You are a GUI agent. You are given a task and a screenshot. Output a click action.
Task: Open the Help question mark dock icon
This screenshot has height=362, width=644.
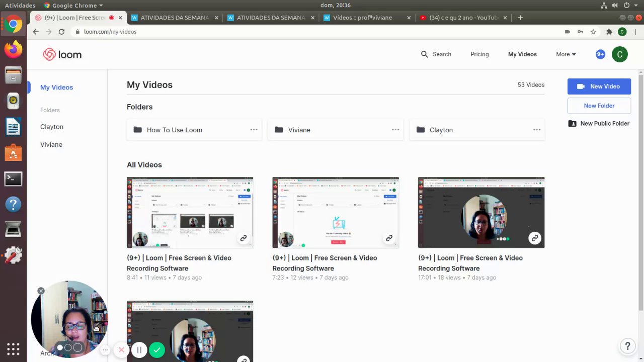pyautogui.click(x=13, y=205)
